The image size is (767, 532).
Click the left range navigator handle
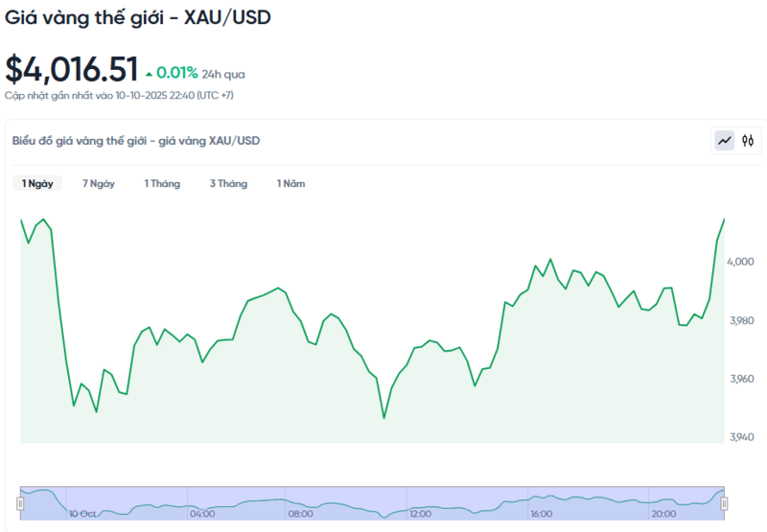coord(20,503)
